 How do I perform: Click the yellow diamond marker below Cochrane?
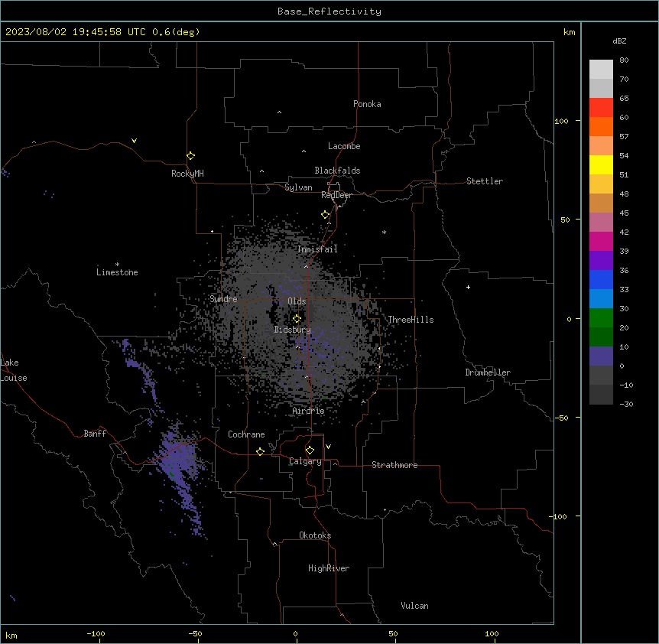pos(260,451)
